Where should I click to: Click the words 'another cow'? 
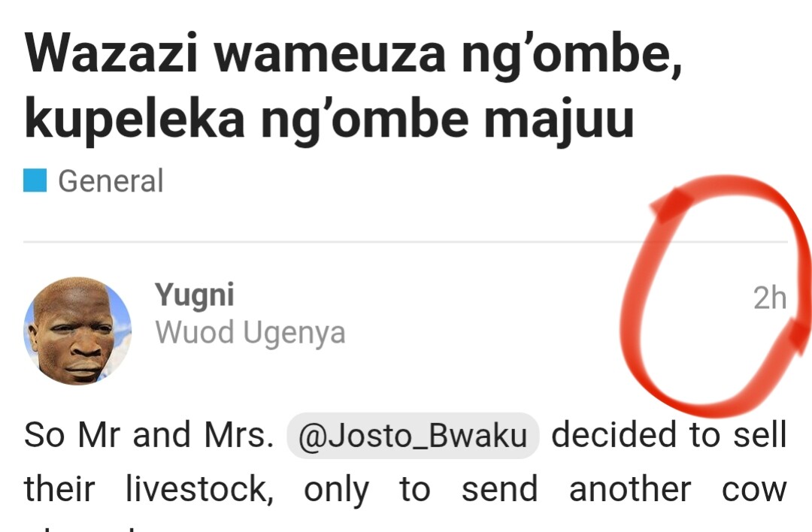678,490
